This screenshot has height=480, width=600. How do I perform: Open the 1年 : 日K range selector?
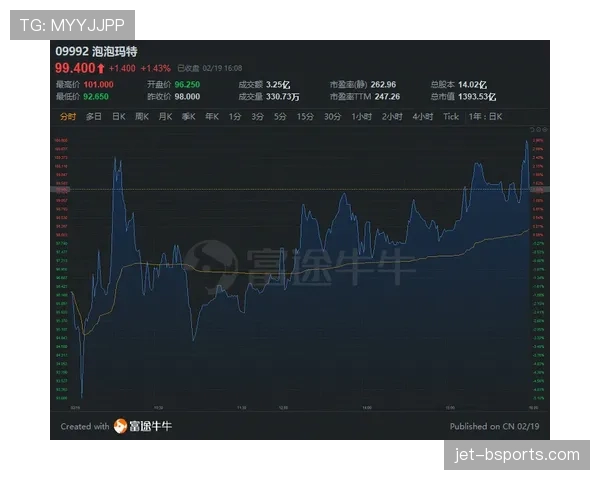[x=486, y=116]
